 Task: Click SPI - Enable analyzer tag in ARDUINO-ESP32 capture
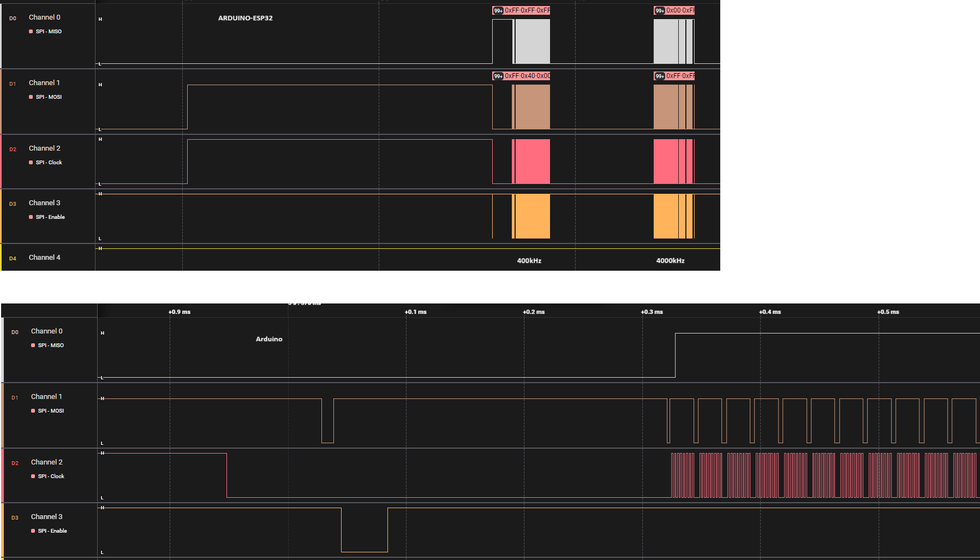50,217
